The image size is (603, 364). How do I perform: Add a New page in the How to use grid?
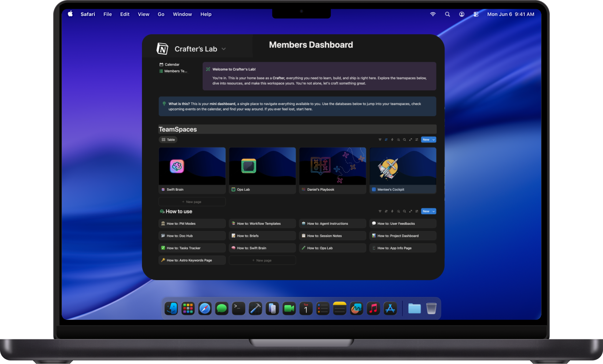click(x=262, y=260)
